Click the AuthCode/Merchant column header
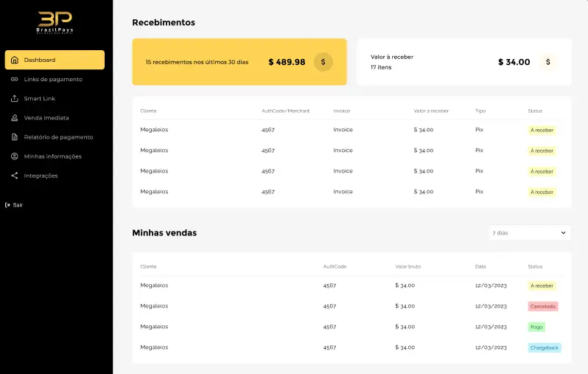The height and width of the screenshot is (374, 588). coord(286,111)
